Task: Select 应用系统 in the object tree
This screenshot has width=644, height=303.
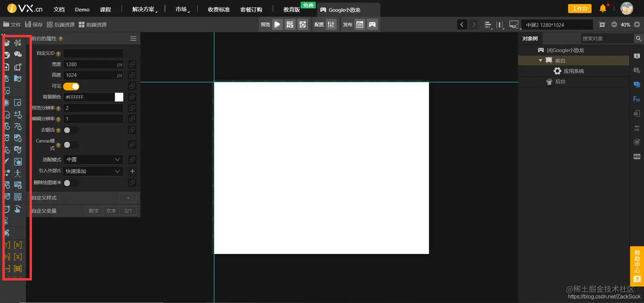Action: (573, 71)
